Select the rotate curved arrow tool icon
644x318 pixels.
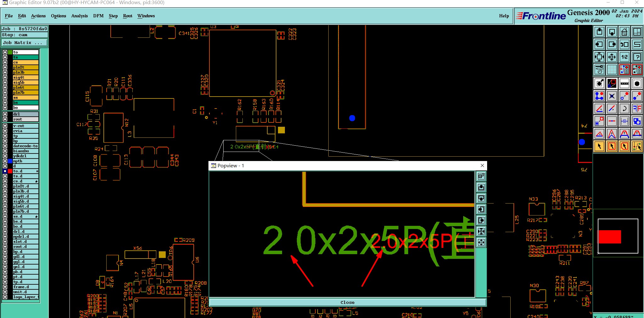click(625, 109)
